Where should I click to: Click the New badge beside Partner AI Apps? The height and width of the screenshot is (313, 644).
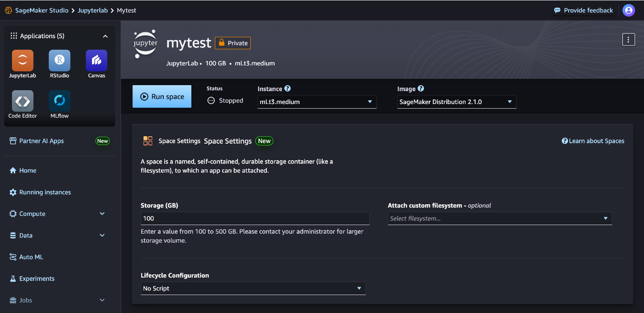103,141
